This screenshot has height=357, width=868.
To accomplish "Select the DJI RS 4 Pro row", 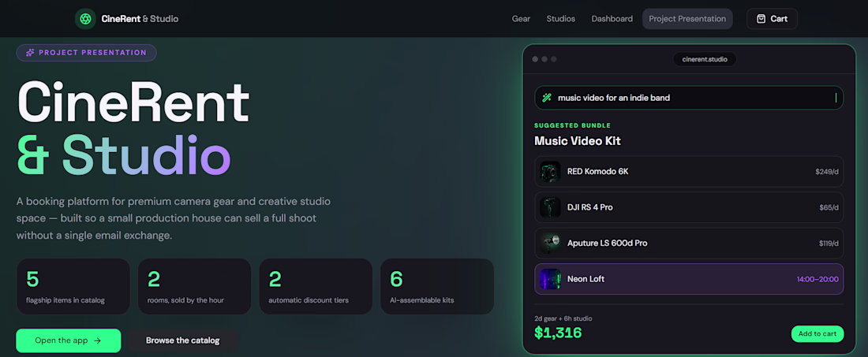I will [x=689, y=207].
